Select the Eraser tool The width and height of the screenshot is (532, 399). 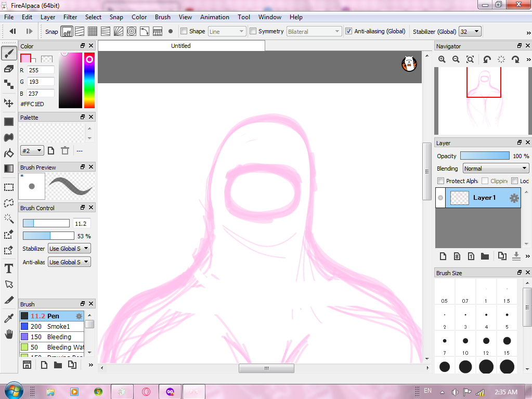(x=9, y=69)
